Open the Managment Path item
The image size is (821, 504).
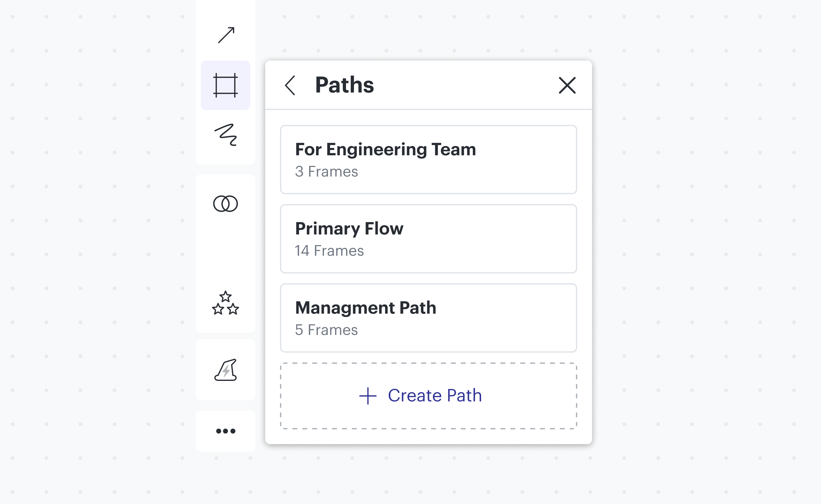(x=428, y=318)
